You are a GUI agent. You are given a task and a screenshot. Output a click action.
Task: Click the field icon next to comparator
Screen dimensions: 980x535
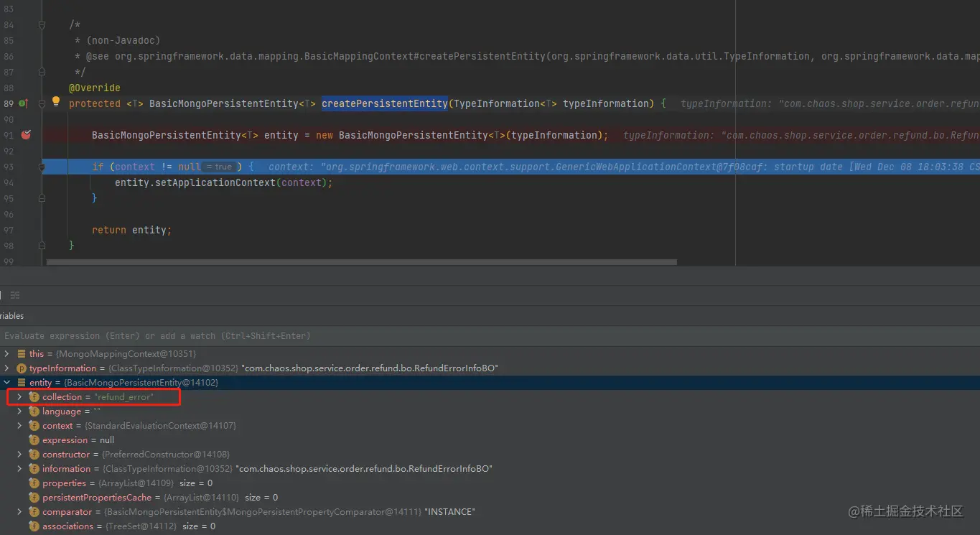(x=34, y=512)
